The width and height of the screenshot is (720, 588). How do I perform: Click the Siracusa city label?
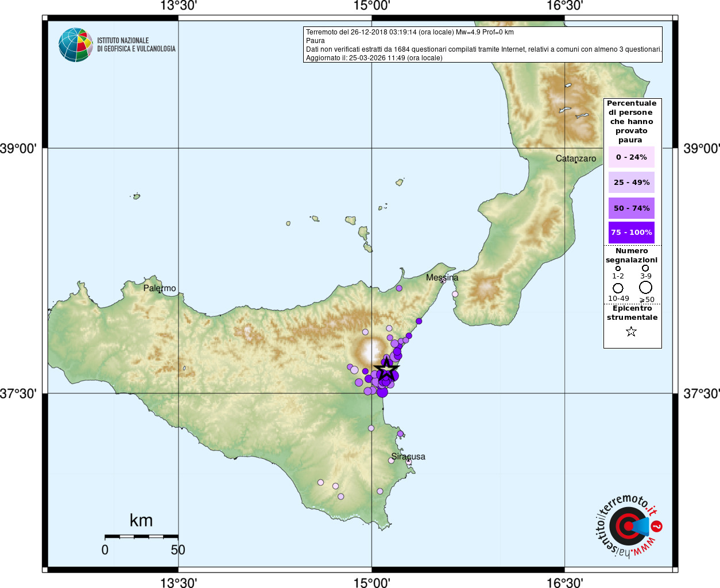408,457
